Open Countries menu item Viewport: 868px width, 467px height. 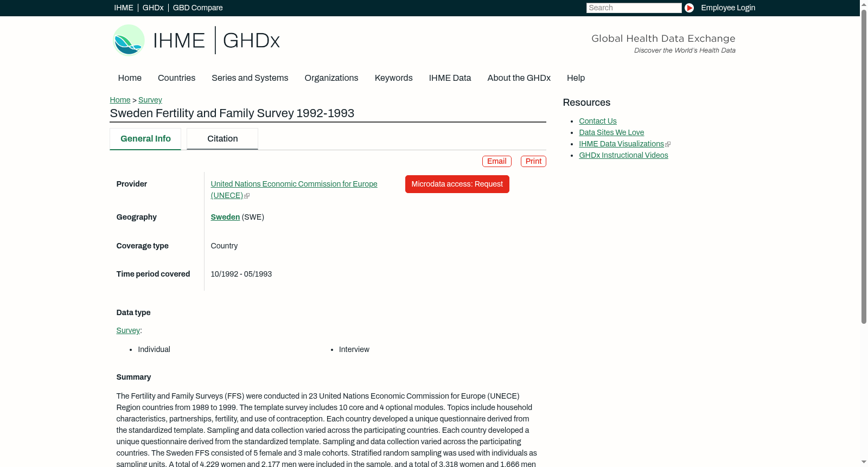tap(176, 78)
